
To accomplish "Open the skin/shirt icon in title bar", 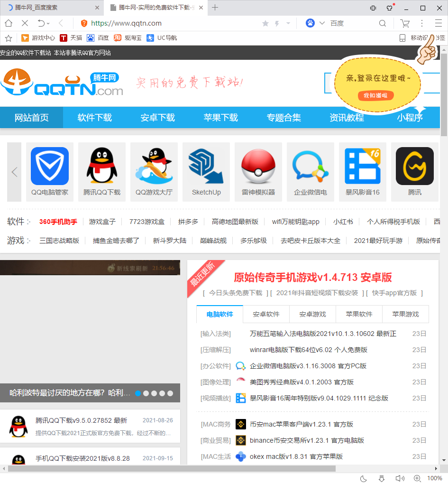I will tap(390, 8).
